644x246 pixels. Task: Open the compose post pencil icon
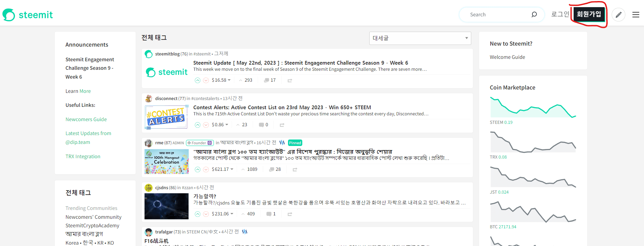coord(618,15)
